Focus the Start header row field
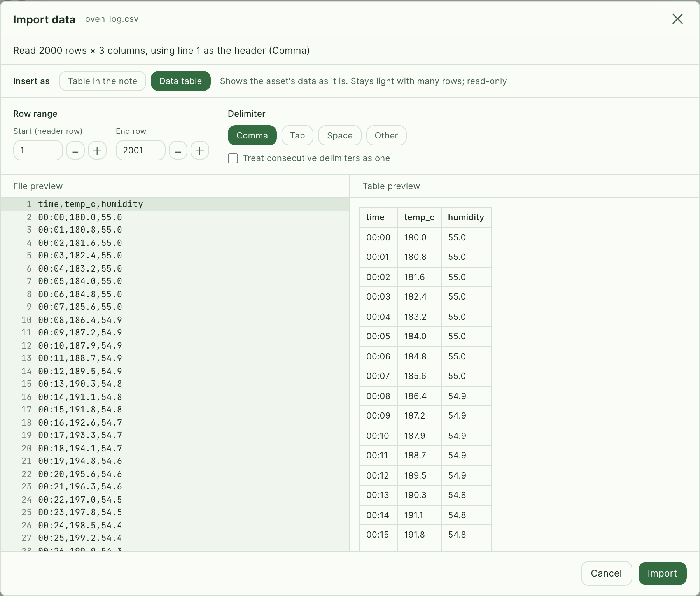700x596 pixels. (38, 150)
